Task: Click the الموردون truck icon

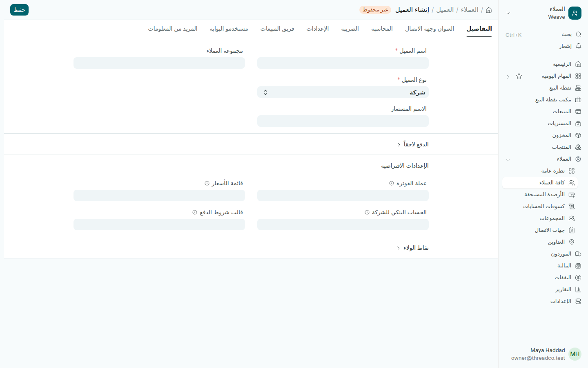Action: [578, 254]
